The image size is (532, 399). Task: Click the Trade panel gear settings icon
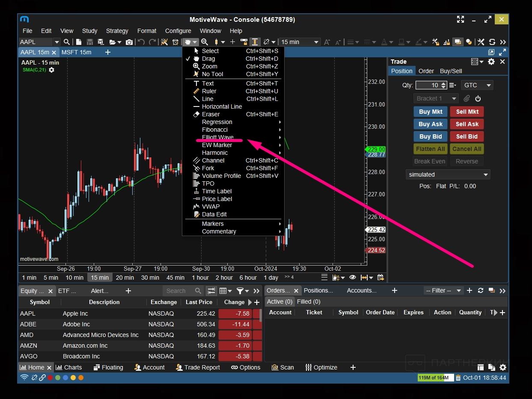[x=491, y=62]
